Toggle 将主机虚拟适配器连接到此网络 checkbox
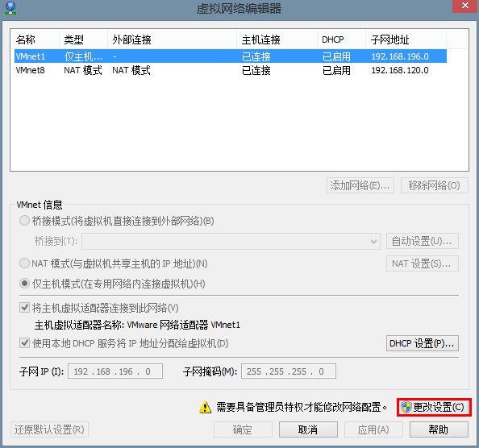The height and width of the screenshot is (448, 479). [24, 308]
